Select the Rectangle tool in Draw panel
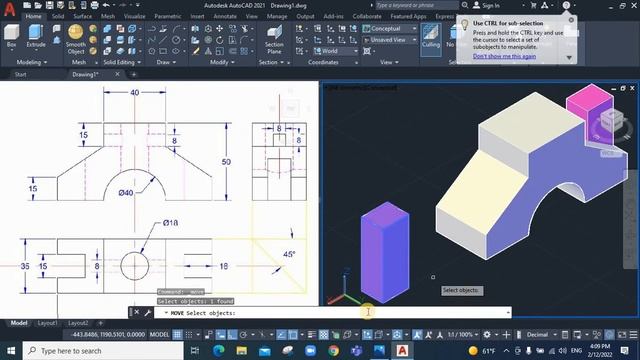 (x=163, y=51)
